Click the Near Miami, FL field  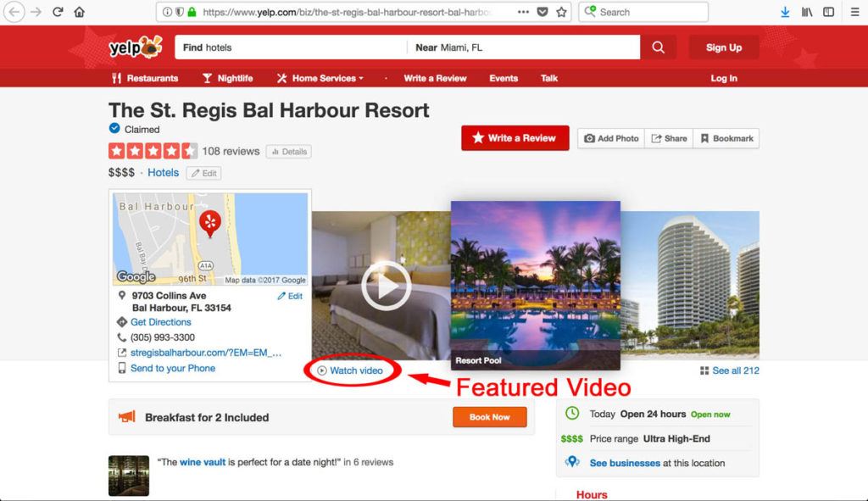pyautogui.click(x=524, y=47)
